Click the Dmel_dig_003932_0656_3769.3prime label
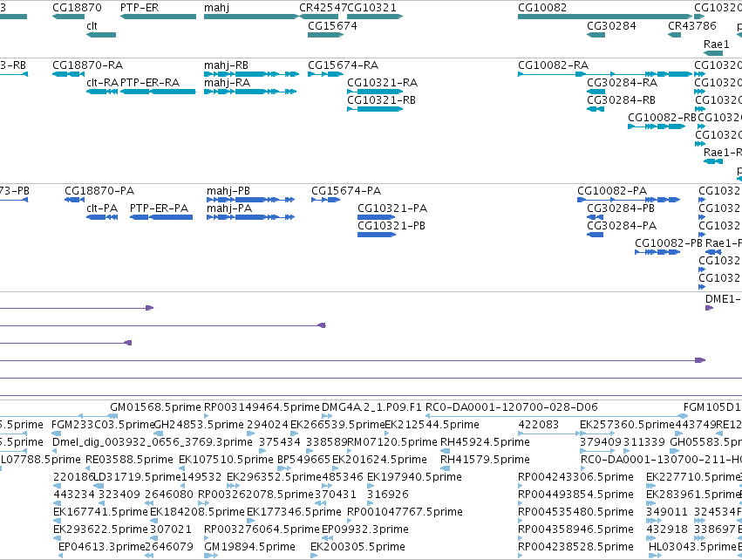 coord(153,442)
